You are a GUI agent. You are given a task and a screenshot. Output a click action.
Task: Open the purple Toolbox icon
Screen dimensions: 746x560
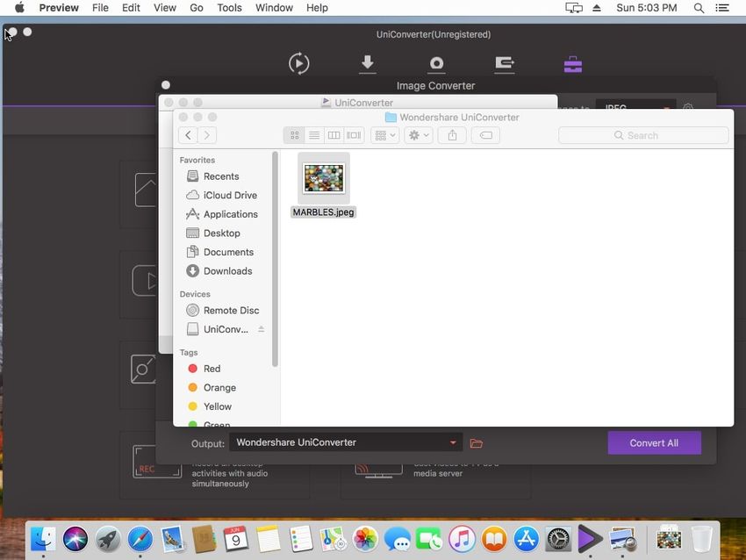tap(572, 64)
